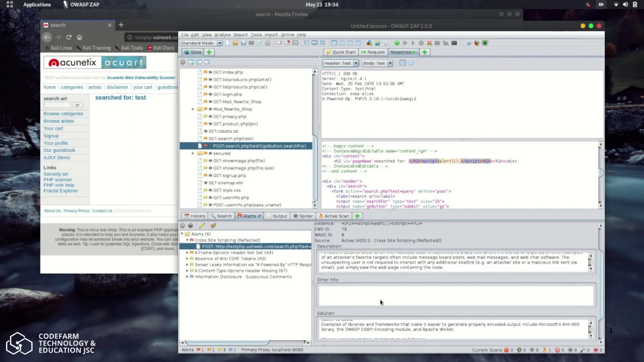Launch the Firefox browser icon in toolbar
Viewport: 644px width, 362px height.
click(477, 43)
